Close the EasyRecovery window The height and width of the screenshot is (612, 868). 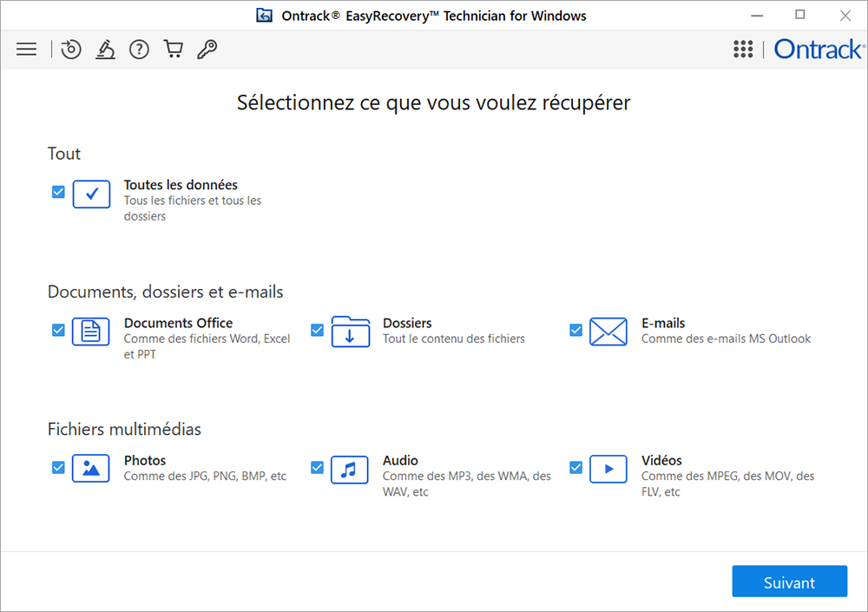pos(845,16)
